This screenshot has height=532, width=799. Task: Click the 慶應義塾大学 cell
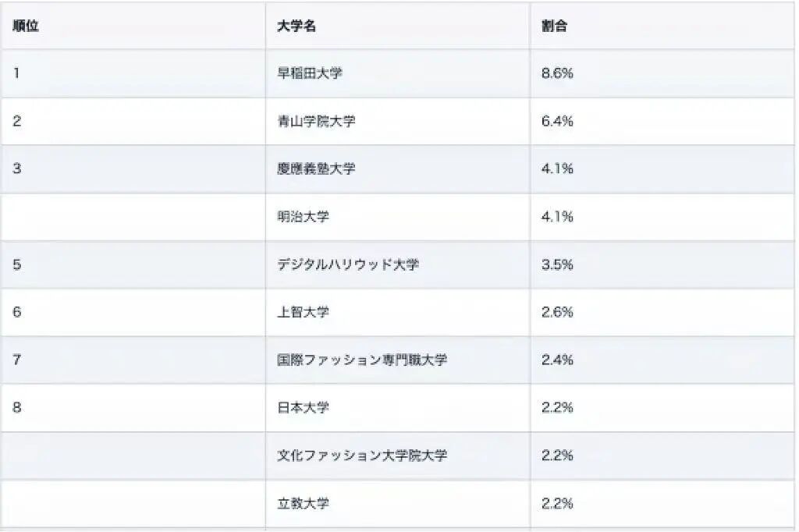[x=316, y=168]
